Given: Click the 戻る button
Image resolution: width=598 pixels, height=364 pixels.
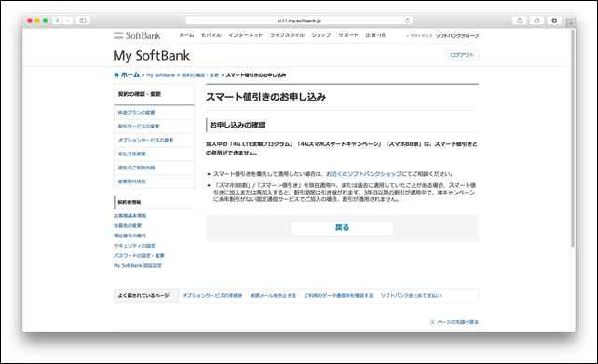Looking at the screenshot, I should [x=342, y=228].
